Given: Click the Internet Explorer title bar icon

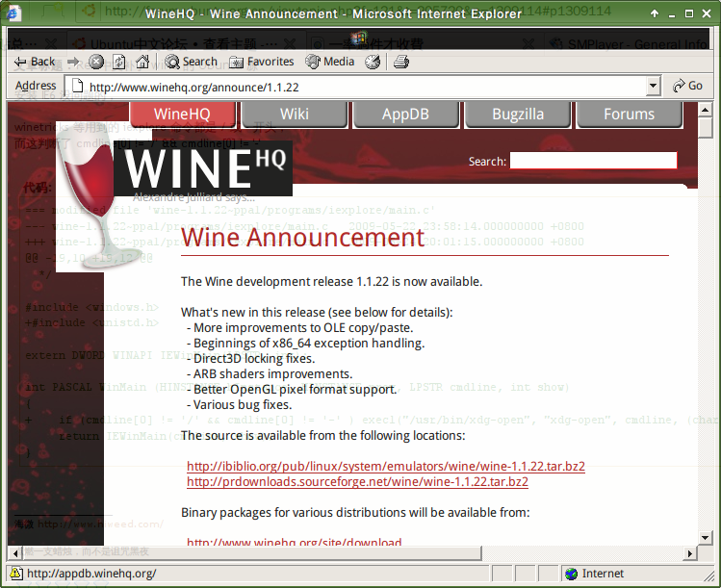Looking at the screenshot, I should point(13,13).
